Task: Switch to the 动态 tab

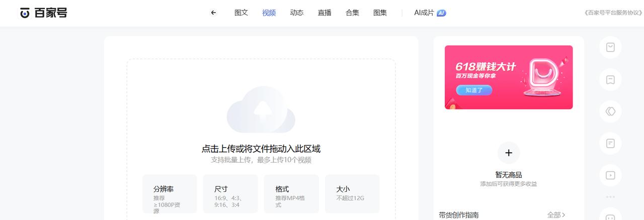Action: click(x=296, y=13)
